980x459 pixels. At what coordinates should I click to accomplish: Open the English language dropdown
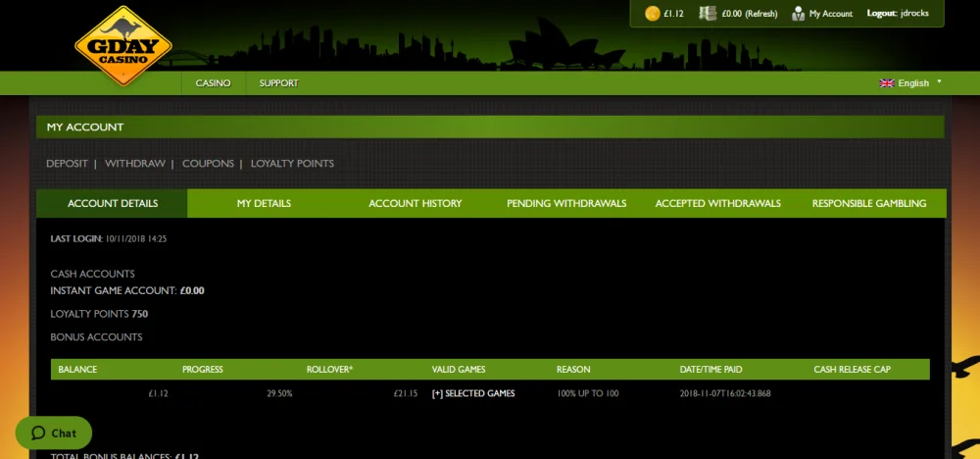coord(910,83)
